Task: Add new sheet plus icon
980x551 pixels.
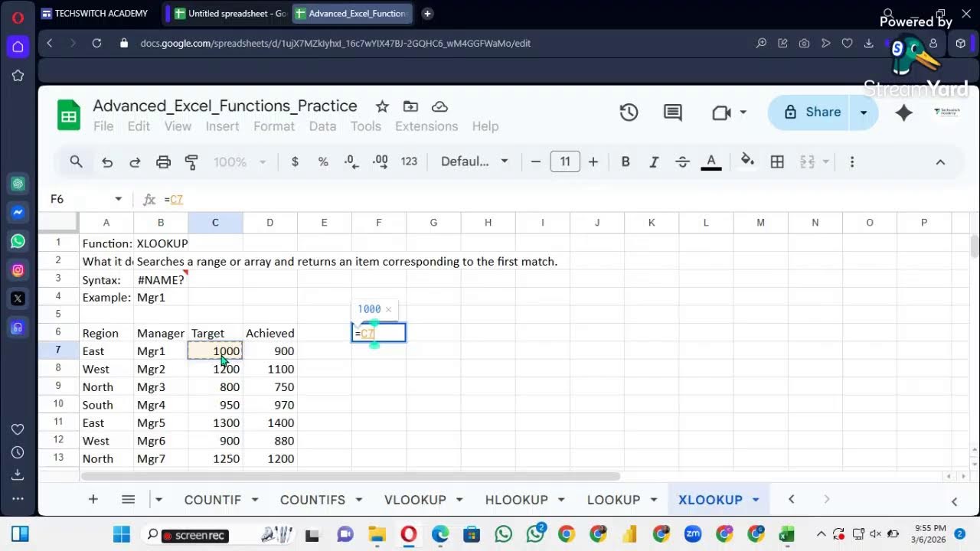Action: [x=93, y=499]
